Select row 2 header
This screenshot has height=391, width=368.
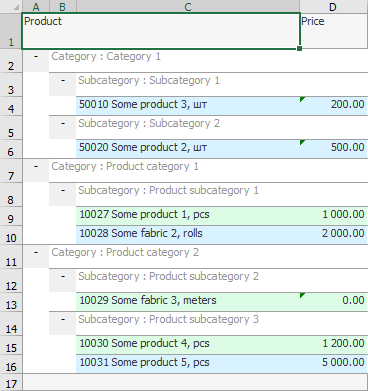click(11, 61)
